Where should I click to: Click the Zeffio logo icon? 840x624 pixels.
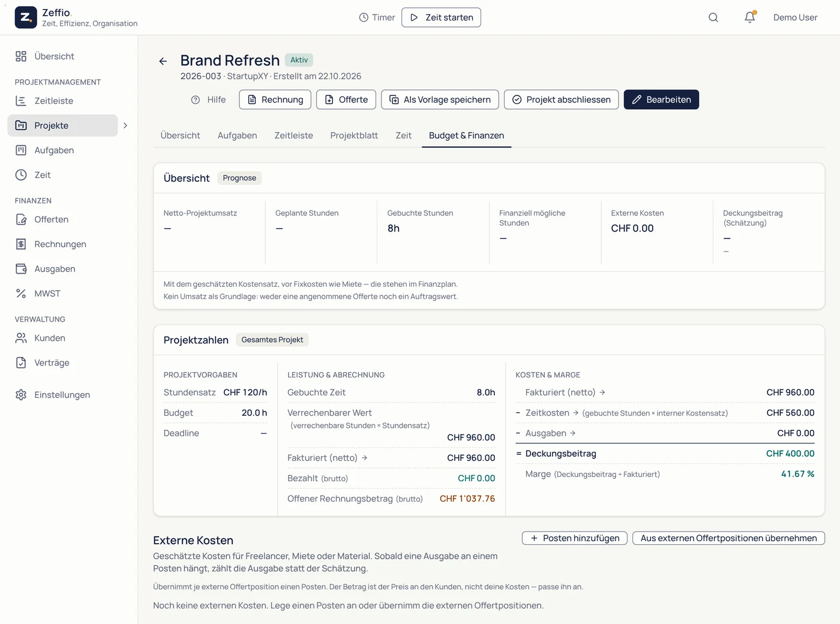(26, 17)
